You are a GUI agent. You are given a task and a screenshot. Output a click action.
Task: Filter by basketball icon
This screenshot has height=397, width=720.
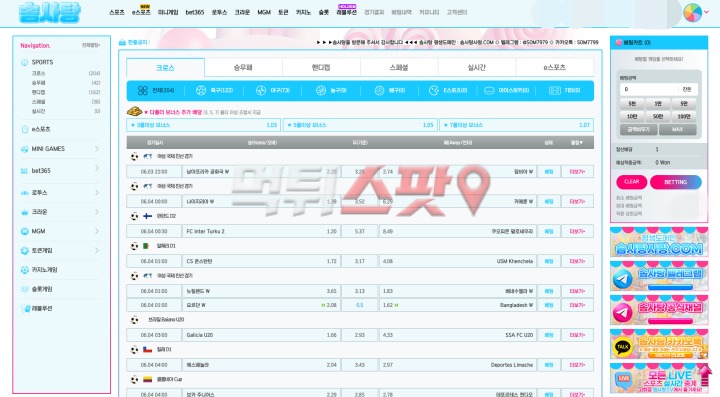[x=321, y=91]
